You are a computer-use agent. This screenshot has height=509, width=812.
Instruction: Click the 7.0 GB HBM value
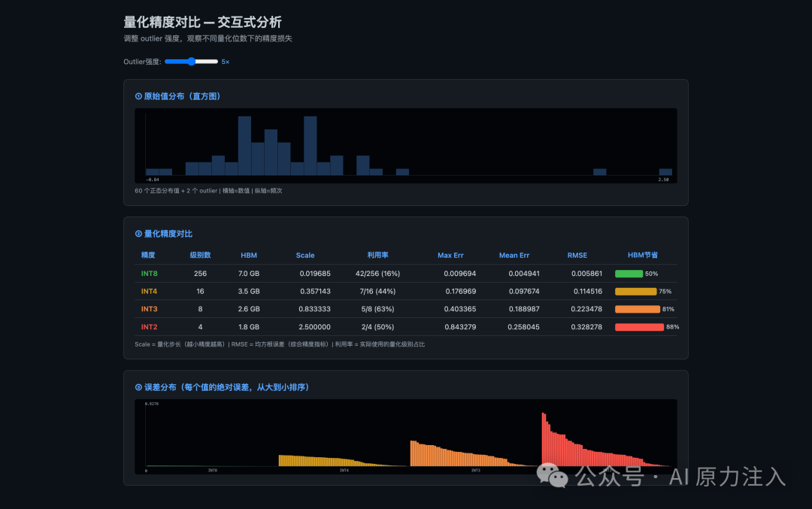[x=249, y=274]
